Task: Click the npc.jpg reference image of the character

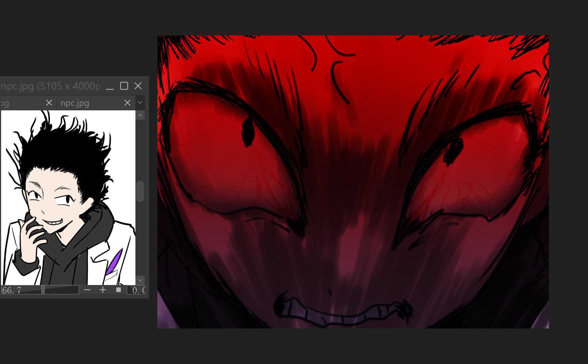Action: coord(68,198)
